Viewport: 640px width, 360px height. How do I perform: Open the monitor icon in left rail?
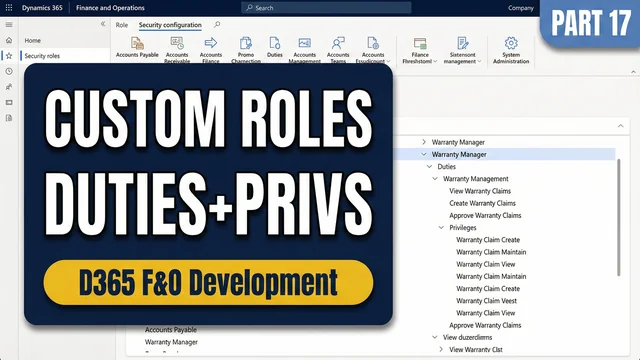[9, 102]
